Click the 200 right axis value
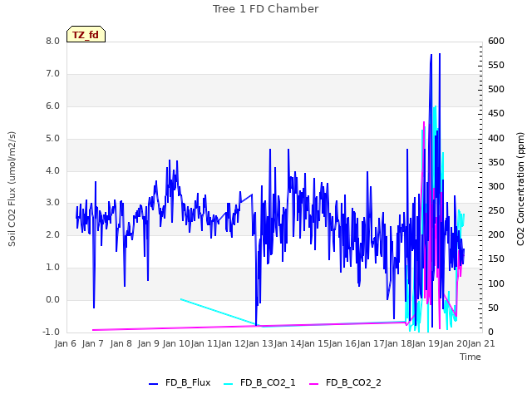The image size is (532, 399). (496, 234)
